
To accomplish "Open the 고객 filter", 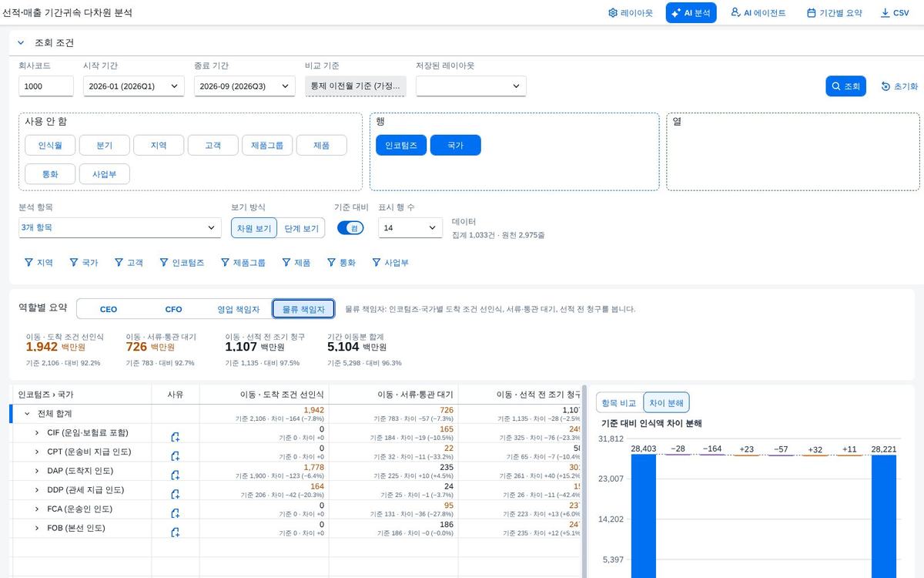I will [x=129, y=263].
